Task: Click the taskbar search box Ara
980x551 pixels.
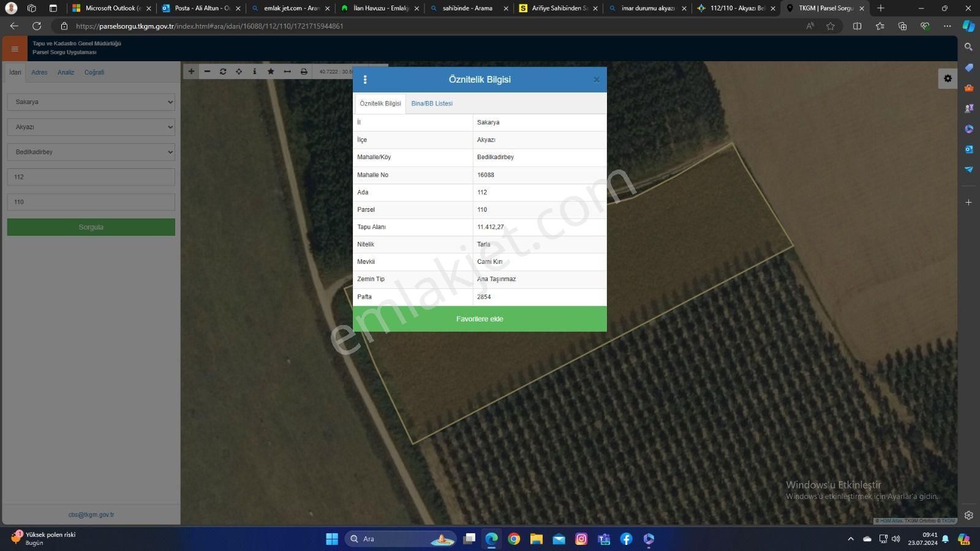Action: tap(401, 539)
